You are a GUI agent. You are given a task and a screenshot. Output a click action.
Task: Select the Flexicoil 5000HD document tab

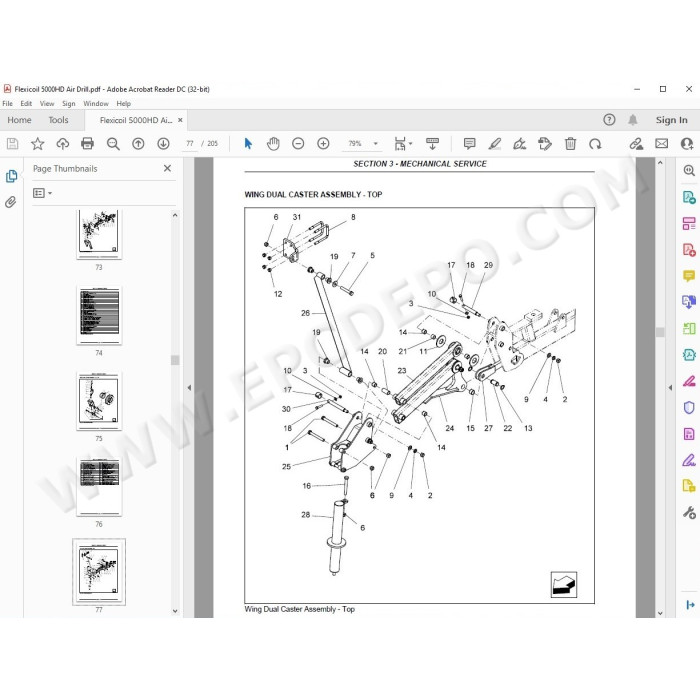135,120
